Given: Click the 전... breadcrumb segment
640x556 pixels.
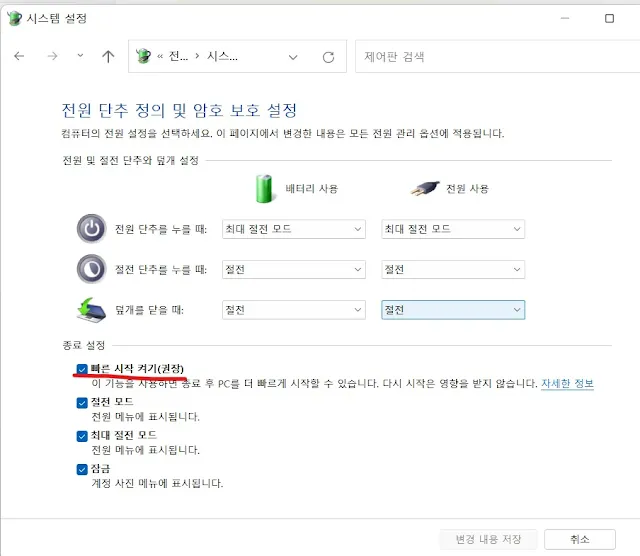Looking at the screenshot, I should (x=178, y=56).
